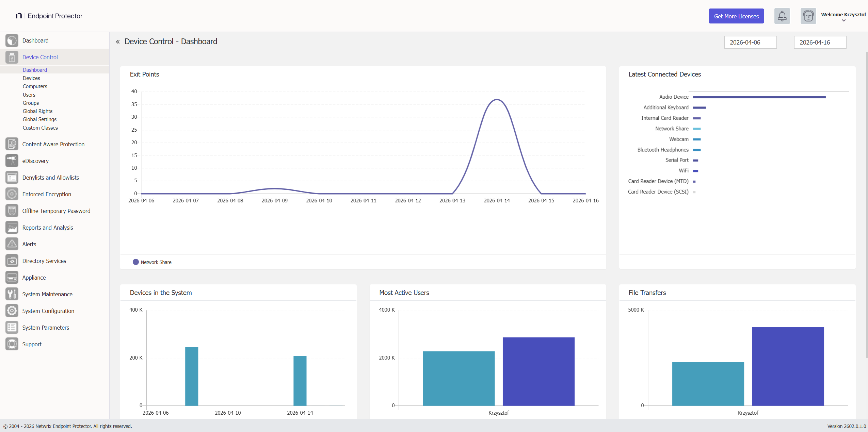
Task: Toggle the Network Share legend in Exit Points
Action: click(x=152, y=262)
